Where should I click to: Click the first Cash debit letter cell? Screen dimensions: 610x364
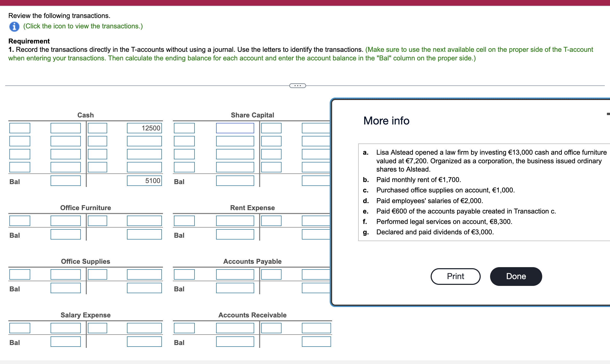[x=20, y=128]
